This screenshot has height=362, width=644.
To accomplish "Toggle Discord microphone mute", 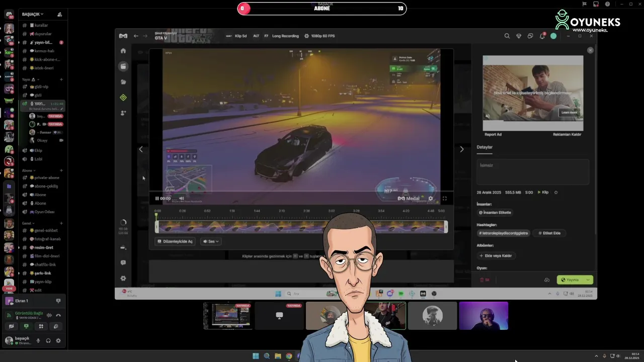I will pos(38,340).
